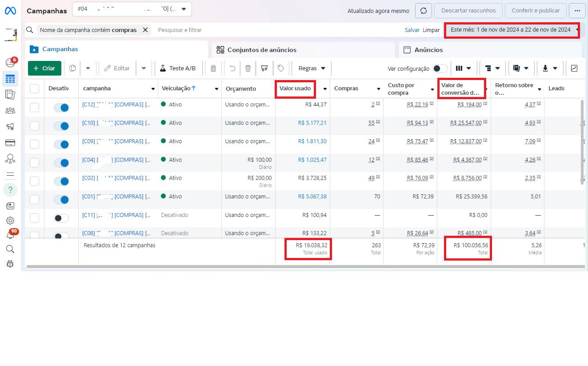This screenshot has height=366, width=588.
Task: Toggle the Ver configuração switch
Action: pos(440,68)
